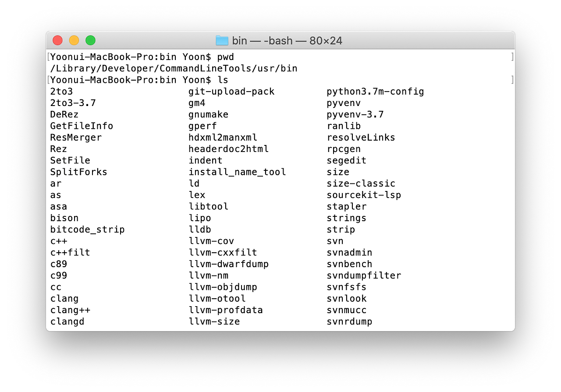This screenshot has width=561, height=392.
Task: Click the red close window button
Action: click(57, 40)
